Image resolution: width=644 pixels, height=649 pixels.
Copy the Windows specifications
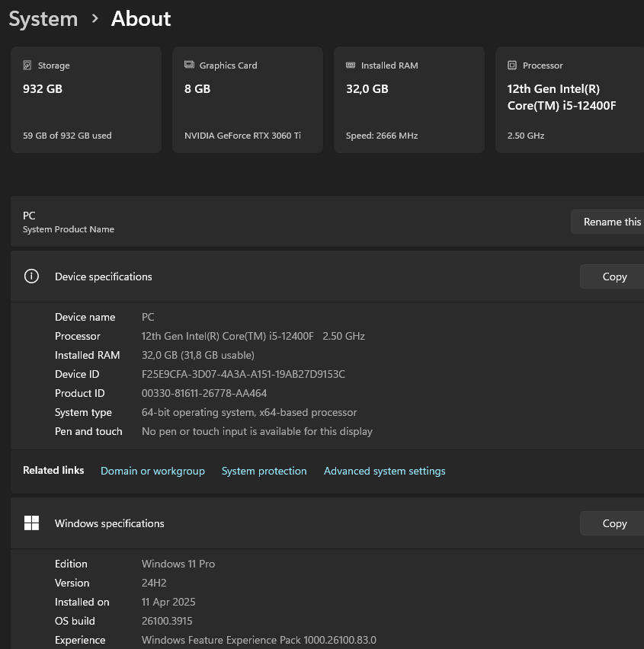tap(614, 523)
